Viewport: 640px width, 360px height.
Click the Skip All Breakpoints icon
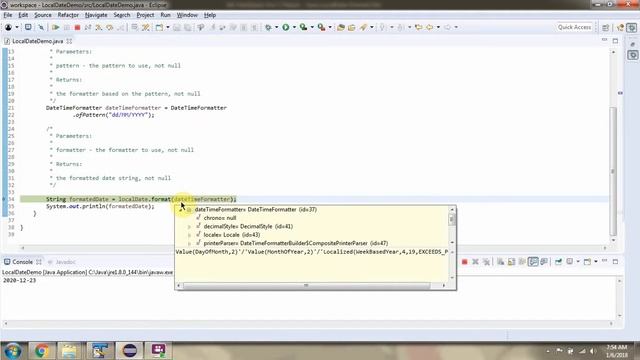[x=41, y=27]
